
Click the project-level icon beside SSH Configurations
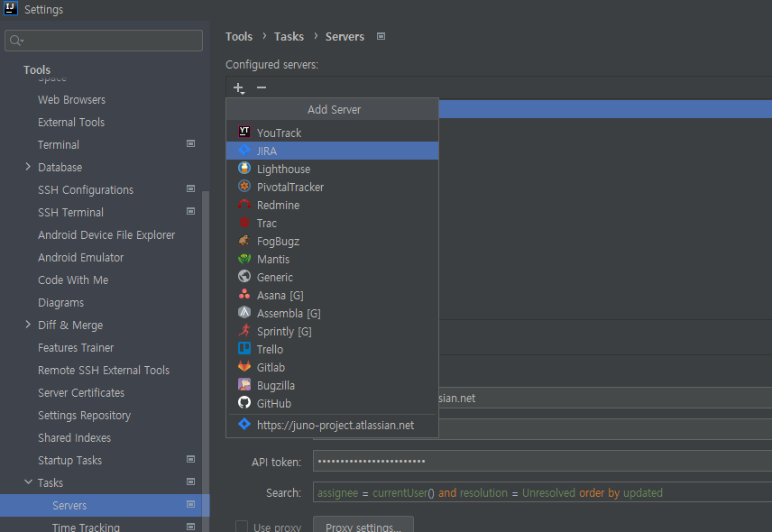190,189
